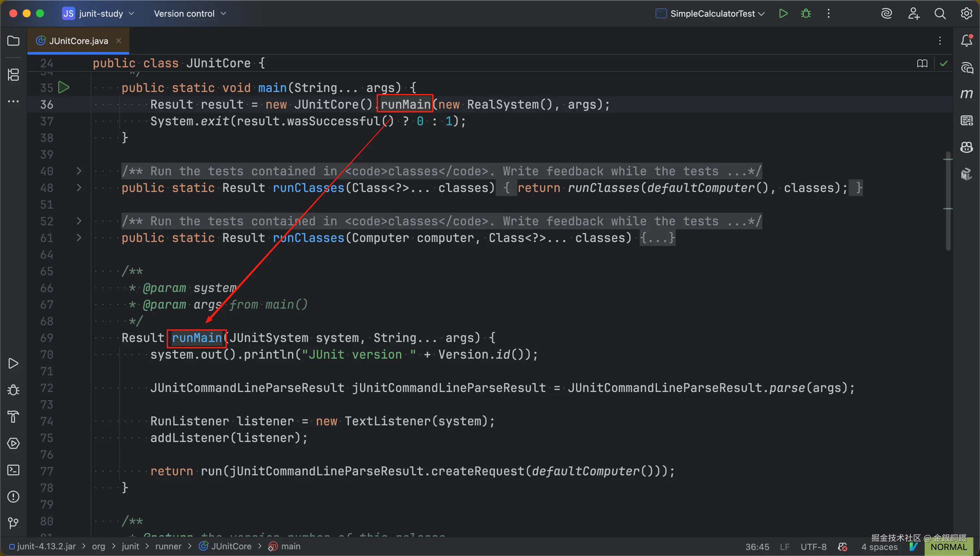980x556 pixels.
Task: Open the Structure tool window icon
Action: coord(13,74)
